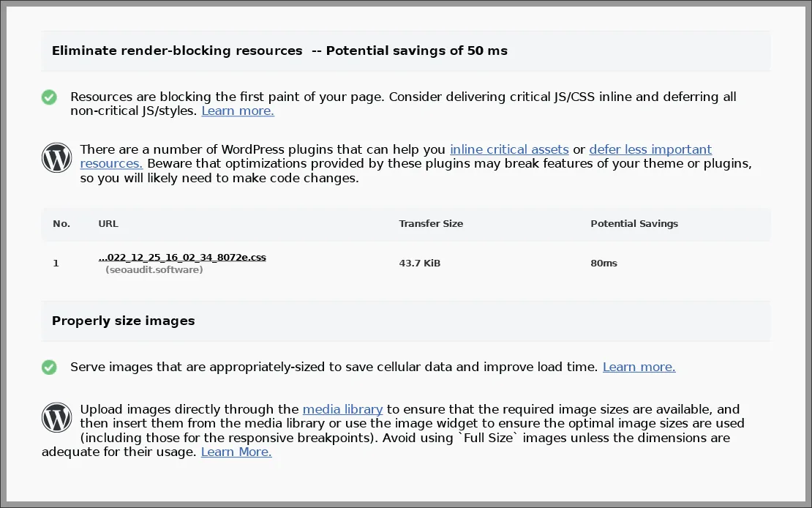Click the Properly size images heading
This screenshot has width=812, height=508.
pyautogui.click(x=123, y=321)
